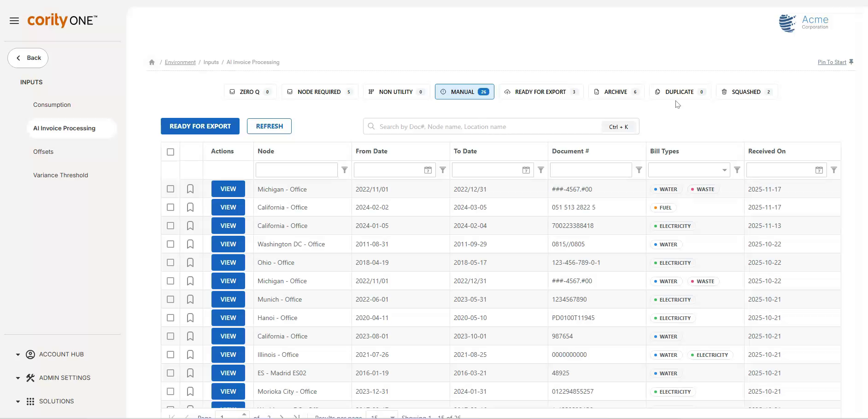Switch to the MANUAL tab

click(x=463, y=92)
